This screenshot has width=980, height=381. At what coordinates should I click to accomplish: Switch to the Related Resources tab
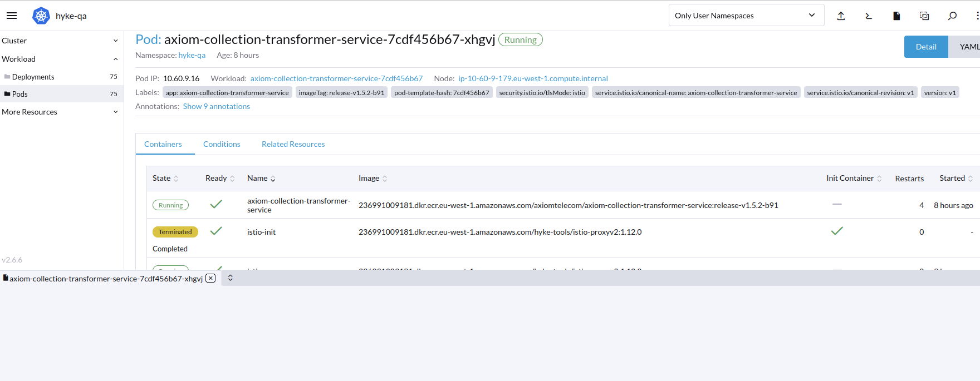[293, 144]
